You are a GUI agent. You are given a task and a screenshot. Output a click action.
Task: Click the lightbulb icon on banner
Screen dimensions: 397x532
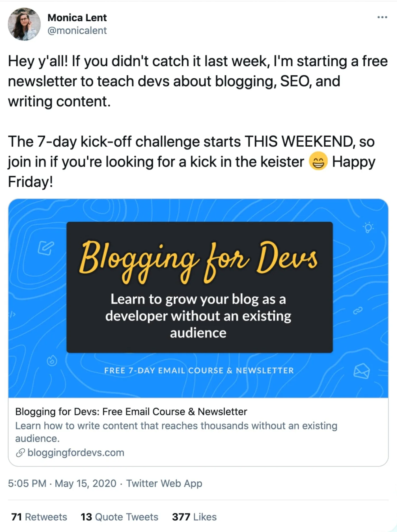pos(368,227)
